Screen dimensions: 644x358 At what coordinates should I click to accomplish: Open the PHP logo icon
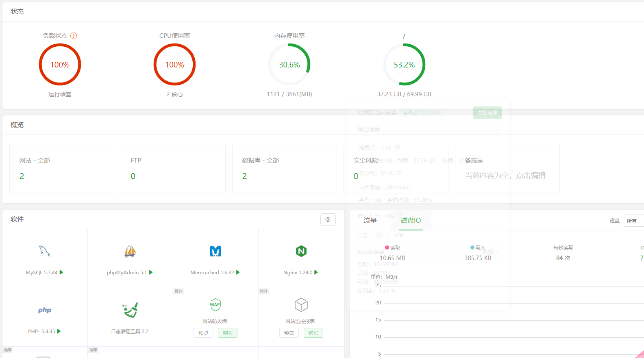tap(45, 310)
